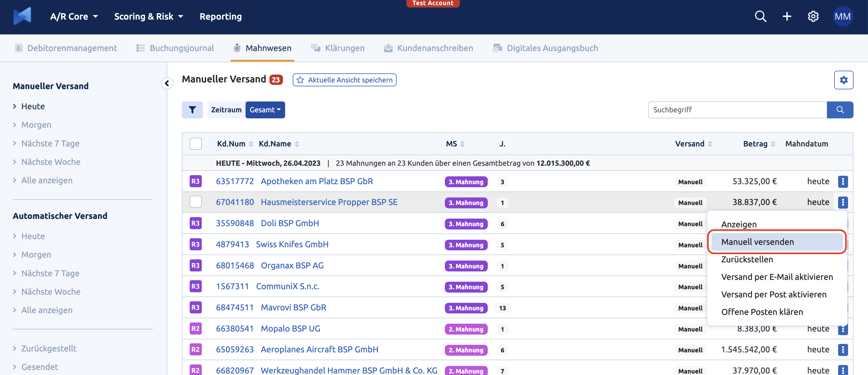Expand Nächste 7 Tage under Automatischer Versand
Screen dimensions: 868x375
tap(46, 273)
